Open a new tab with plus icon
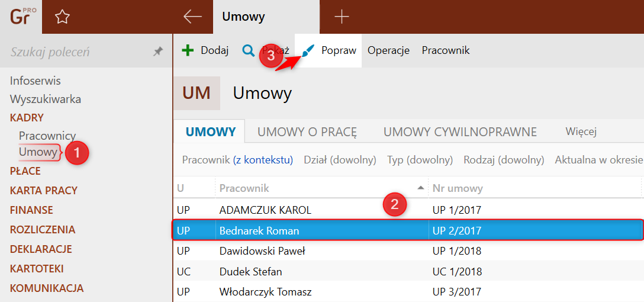 coord(342,17)
